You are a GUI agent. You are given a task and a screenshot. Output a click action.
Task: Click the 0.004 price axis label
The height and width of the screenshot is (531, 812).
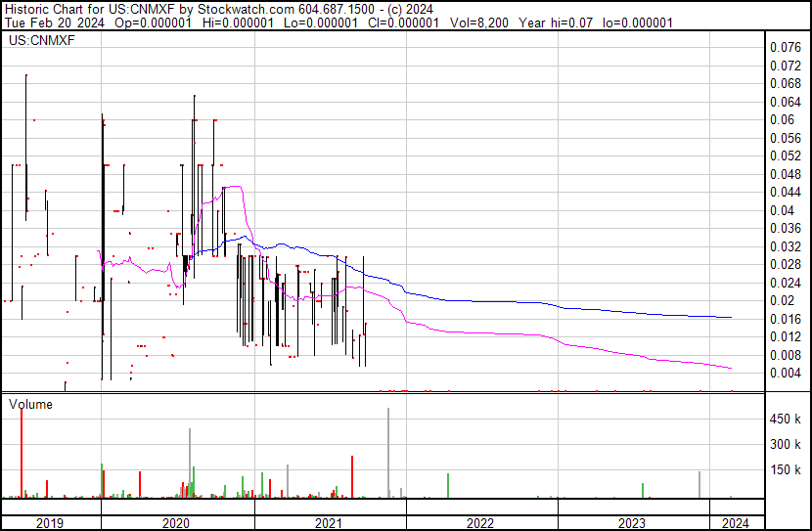point(785,373)
